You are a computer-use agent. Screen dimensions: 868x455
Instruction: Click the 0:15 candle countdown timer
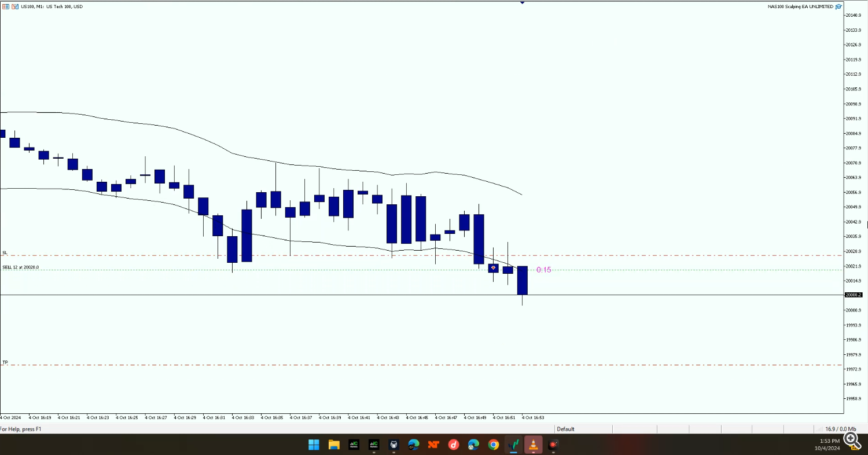544,270
